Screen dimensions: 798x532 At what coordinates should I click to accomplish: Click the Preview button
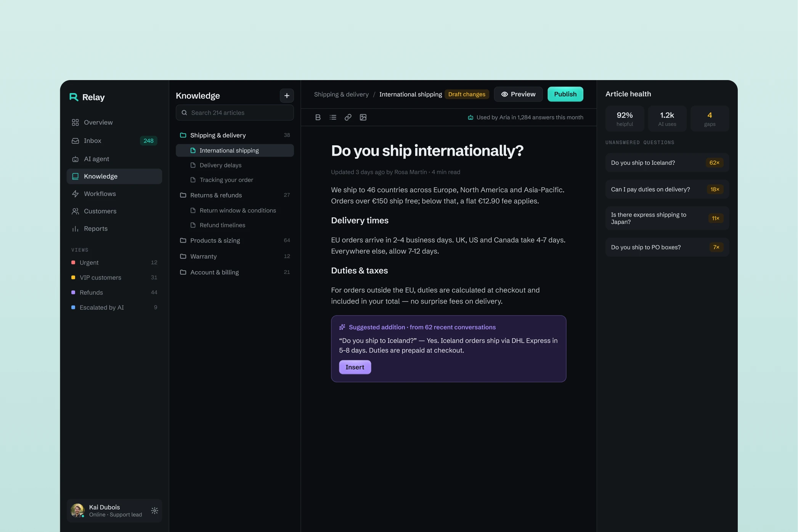pos(518,94)
